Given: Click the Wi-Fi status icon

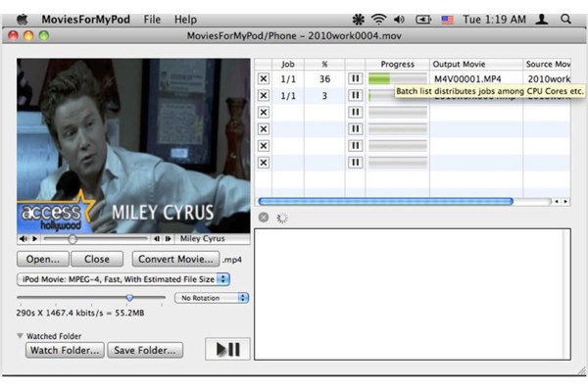Looking at the screenshot, I should (378, 20).
